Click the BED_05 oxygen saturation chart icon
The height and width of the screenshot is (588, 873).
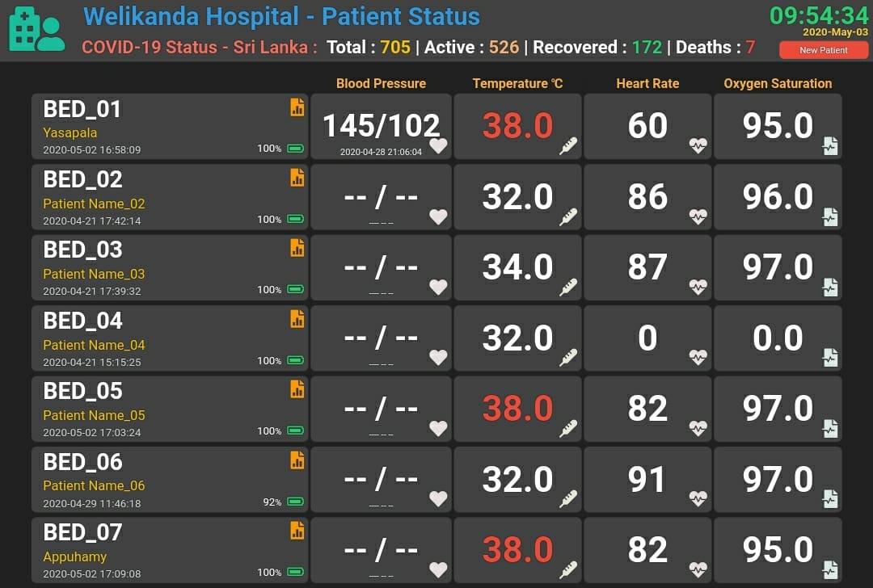829,429
